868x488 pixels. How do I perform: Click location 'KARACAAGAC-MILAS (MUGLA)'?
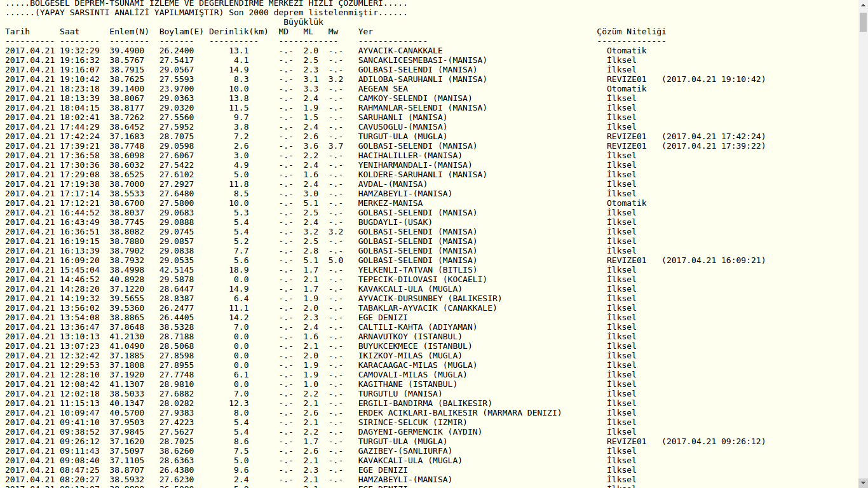(x=417, y=365)
